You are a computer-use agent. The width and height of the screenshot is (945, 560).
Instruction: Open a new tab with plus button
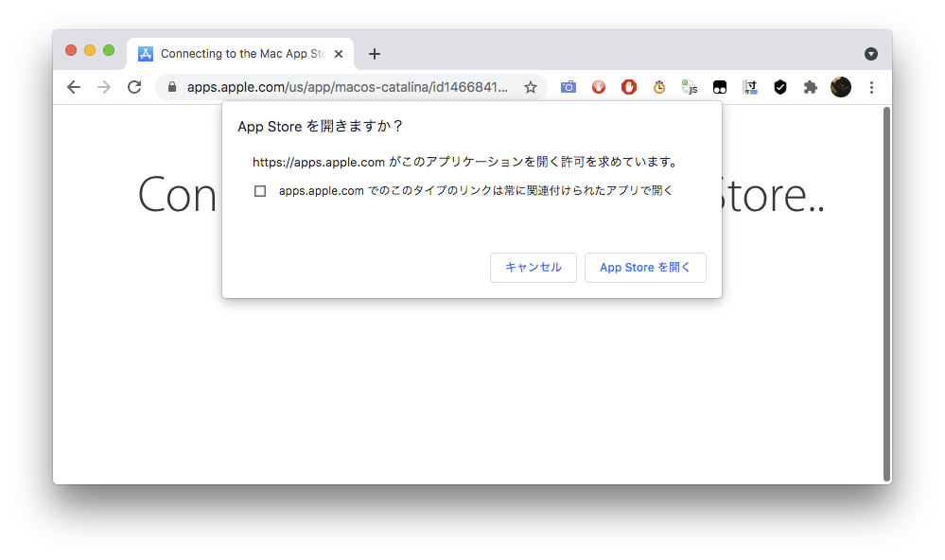click(375, 54)
